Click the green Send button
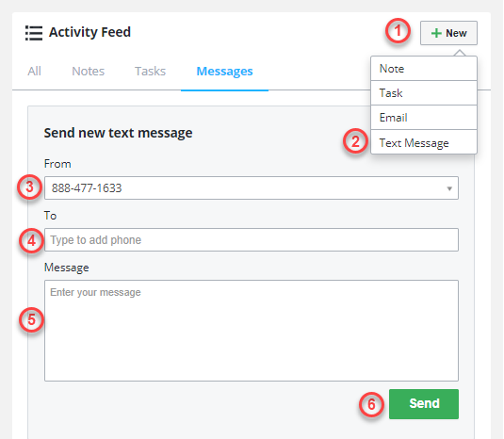 [424, 404]
